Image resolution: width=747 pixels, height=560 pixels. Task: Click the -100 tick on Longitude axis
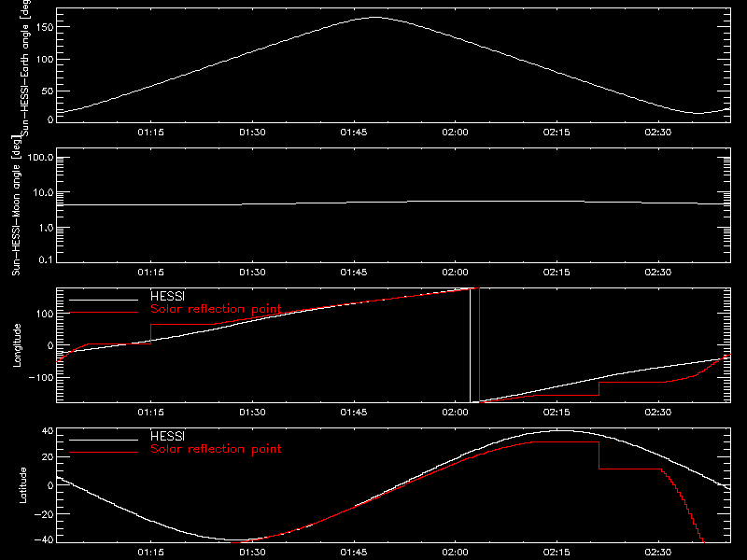pyautogui.click(x=42, y=377)
